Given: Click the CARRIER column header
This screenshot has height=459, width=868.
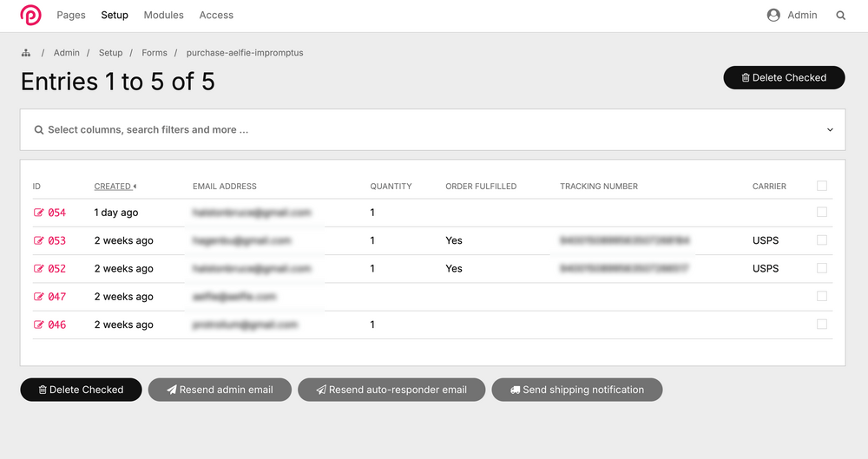Looking at the screenshot, I should pyautogui.click(x=769, y=187).
